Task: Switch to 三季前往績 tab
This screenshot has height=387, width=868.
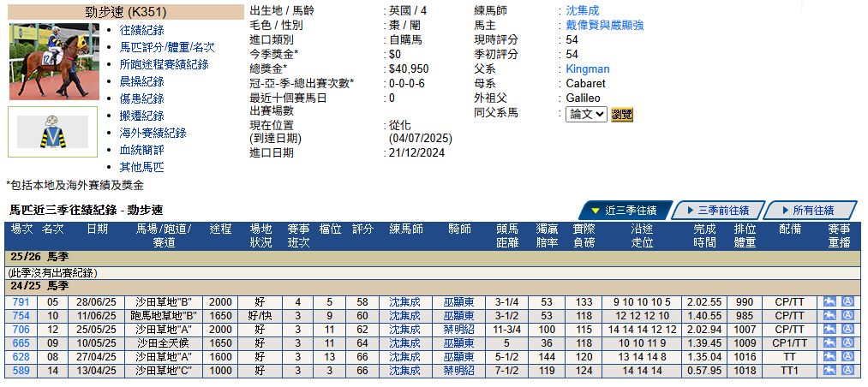Action: tap(719, 211)
